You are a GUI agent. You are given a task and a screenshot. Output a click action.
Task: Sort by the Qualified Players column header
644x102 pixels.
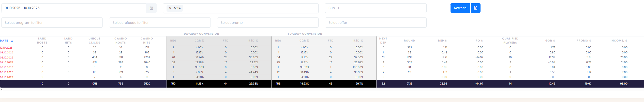[510, 40]
